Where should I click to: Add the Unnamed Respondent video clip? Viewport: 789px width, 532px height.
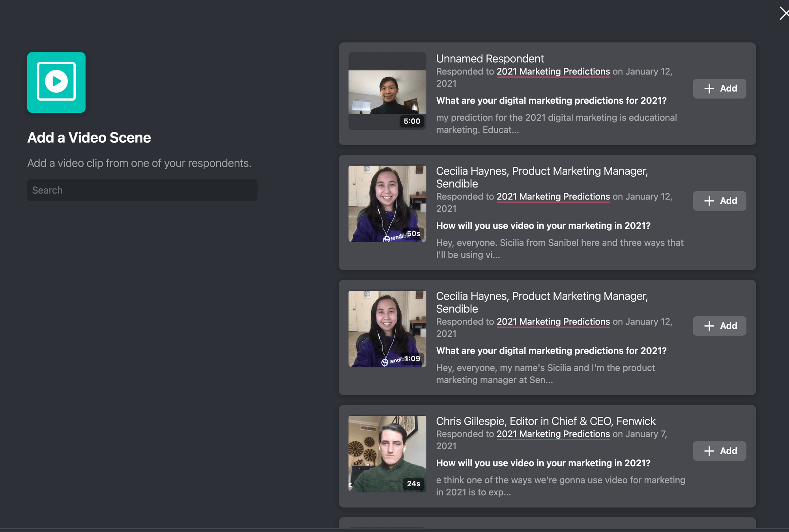coord(719,88)
